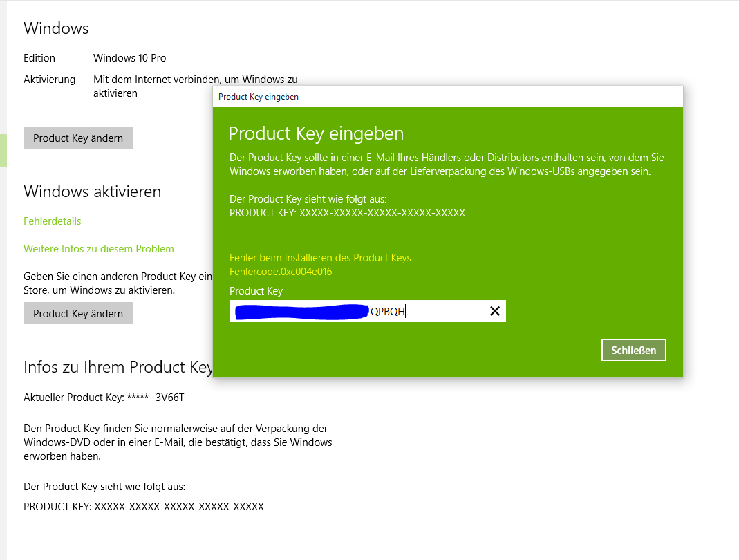Open Weitere Infos zu diesem Problem link

coord(98,248)
